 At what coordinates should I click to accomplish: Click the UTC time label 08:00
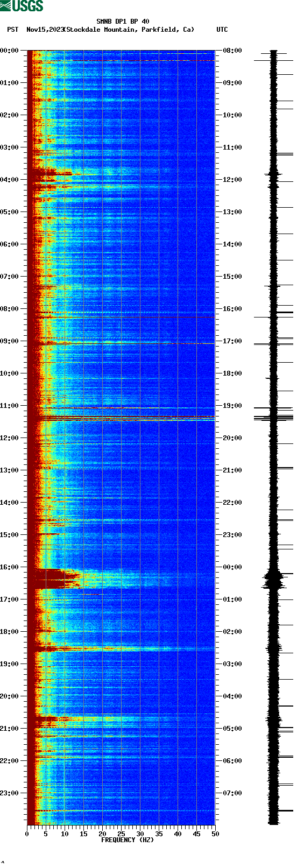click(x=232, y=51)
